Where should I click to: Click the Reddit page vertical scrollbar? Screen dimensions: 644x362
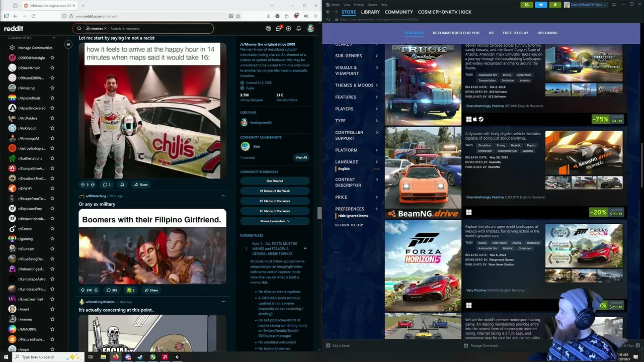click(319, 213)
